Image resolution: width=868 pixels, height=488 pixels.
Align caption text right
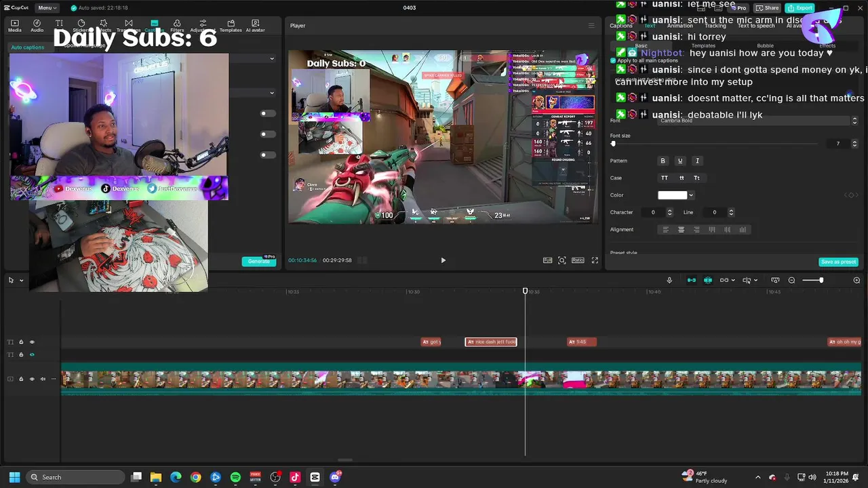tap(696, 230)
